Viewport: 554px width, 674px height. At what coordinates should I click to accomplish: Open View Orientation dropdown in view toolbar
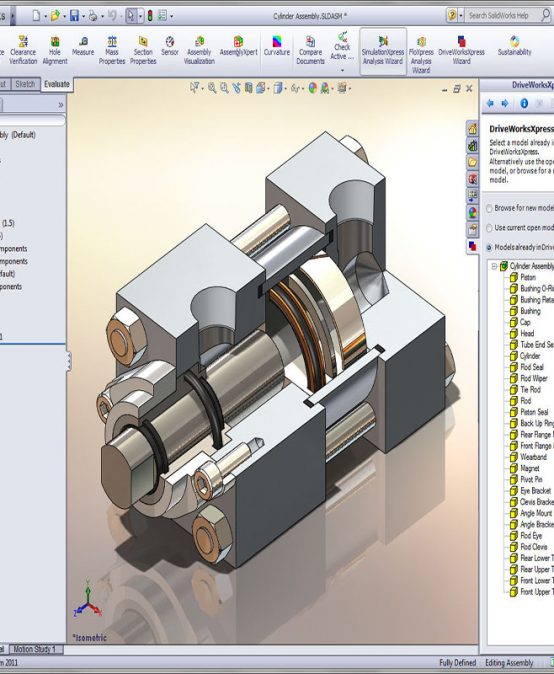[x=269, y=89]
